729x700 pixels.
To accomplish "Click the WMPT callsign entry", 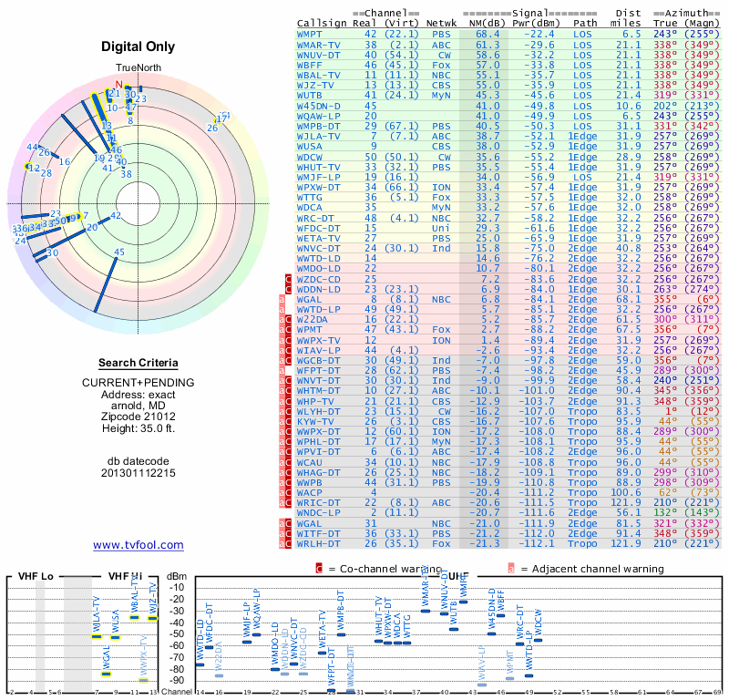I will 309,35.
